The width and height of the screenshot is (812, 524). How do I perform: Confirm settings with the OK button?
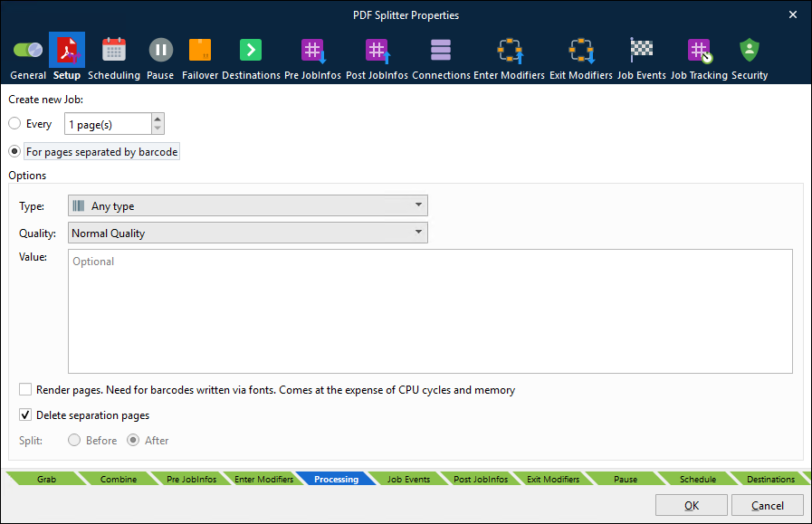click(692, 505)
